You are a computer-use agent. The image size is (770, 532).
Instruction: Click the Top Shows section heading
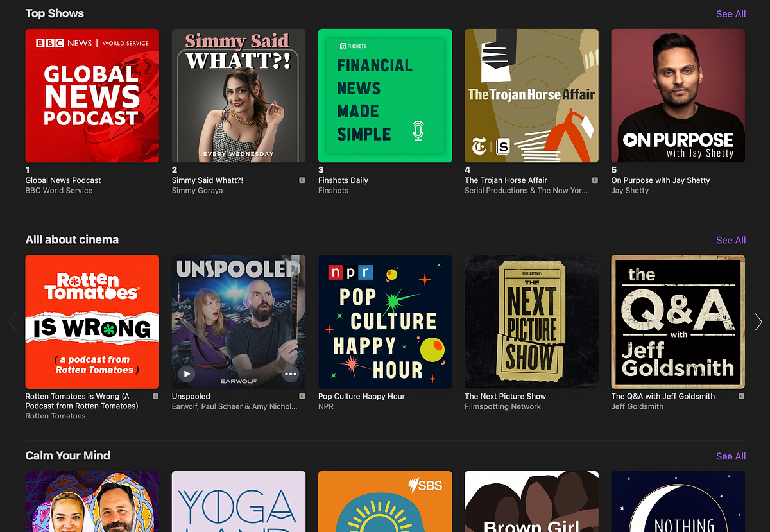pos(55,13)
